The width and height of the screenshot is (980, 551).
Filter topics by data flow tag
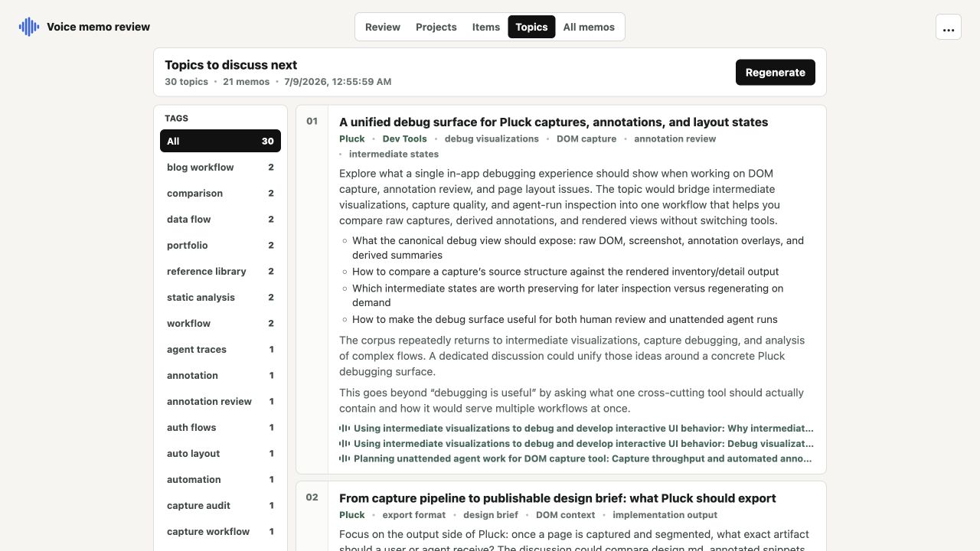[220, 219]
